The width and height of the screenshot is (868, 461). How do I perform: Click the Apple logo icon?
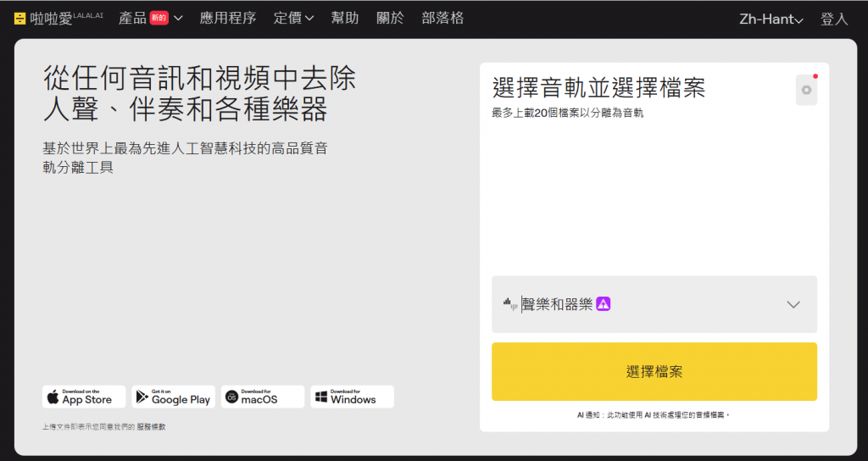53,397
